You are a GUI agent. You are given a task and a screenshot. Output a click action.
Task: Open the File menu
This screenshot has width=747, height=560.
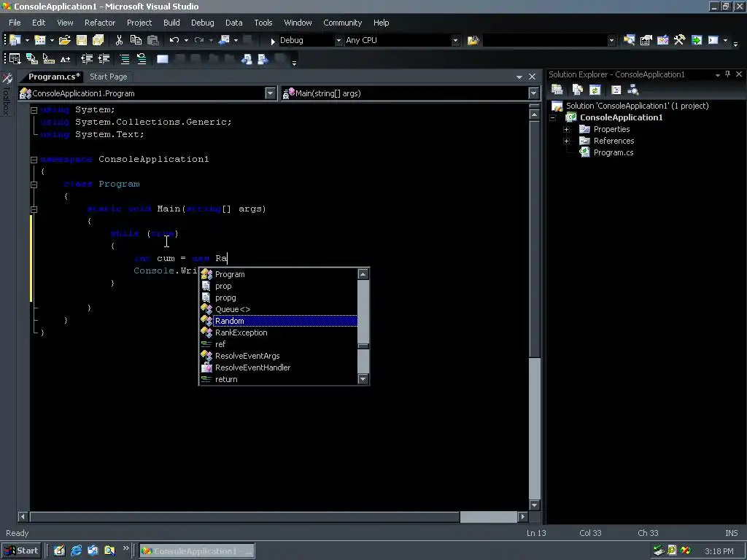tap(15, 23)
